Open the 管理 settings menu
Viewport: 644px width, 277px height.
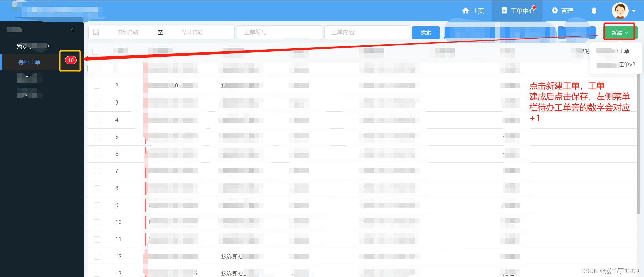point(562,11)
